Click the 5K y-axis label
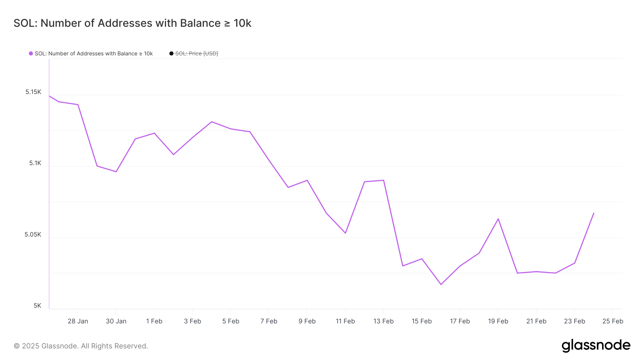This screenshot has height=362, width=644. point(38,306)
